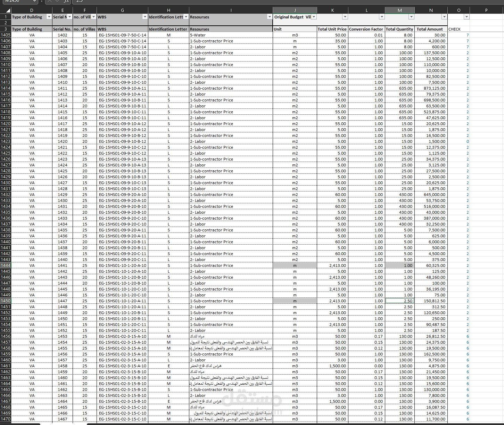Click serial number cell 1441
This screenshot has height=425, width=504.
click(63, 265)
